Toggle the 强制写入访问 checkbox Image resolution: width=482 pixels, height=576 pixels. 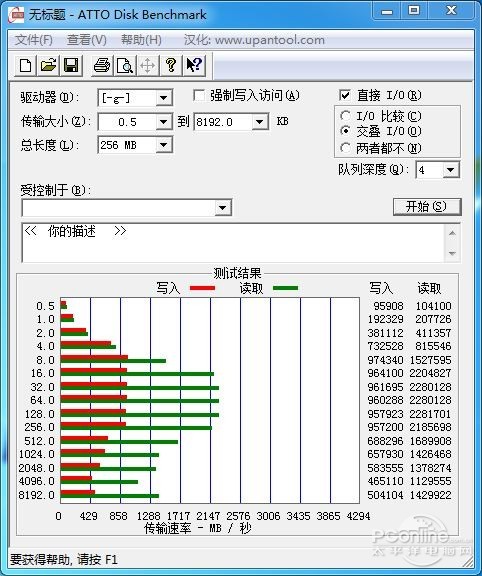point(199,96)
